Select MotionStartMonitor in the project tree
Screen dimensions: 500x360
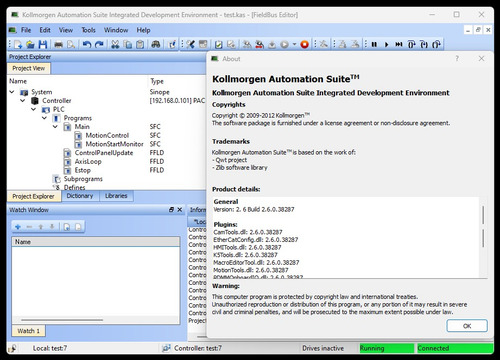tap(114, 144)
